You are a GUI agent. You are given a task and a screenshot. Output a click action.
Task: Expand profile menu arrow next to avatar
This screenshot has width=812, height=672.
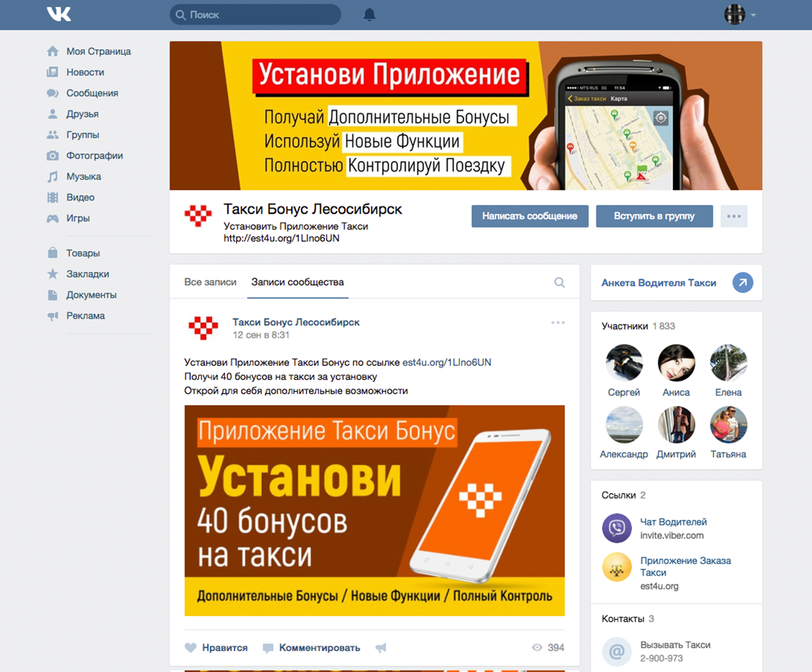753,15
